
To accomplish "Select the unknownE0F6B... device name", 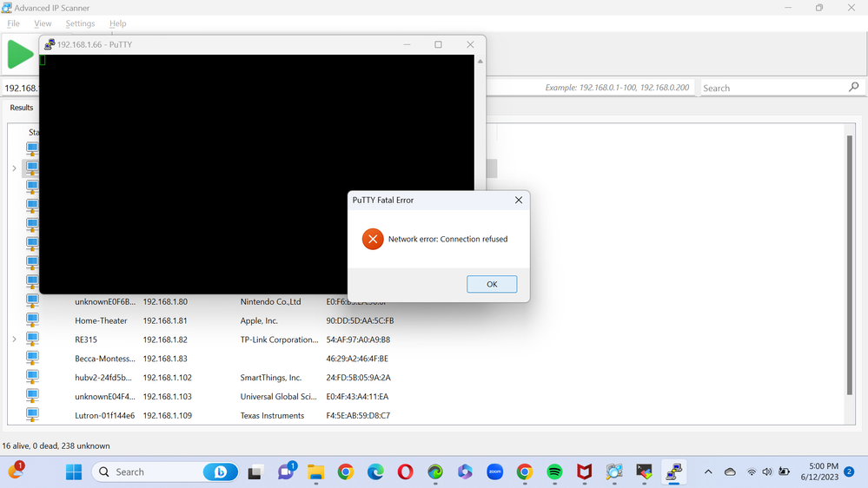I will 105,301.
